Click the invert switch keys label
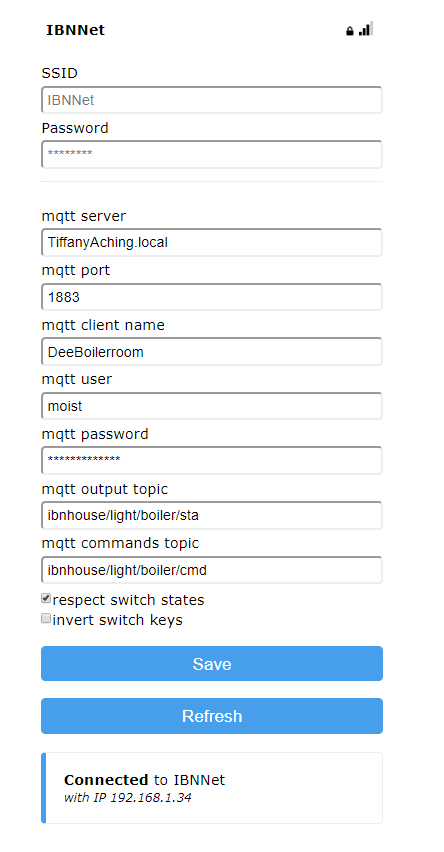 (x=117, y=620)
